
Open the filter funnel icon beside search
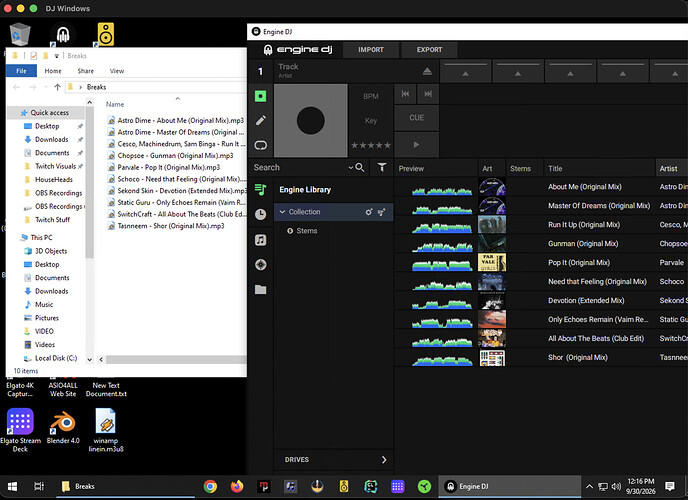(x=382, y=167)
